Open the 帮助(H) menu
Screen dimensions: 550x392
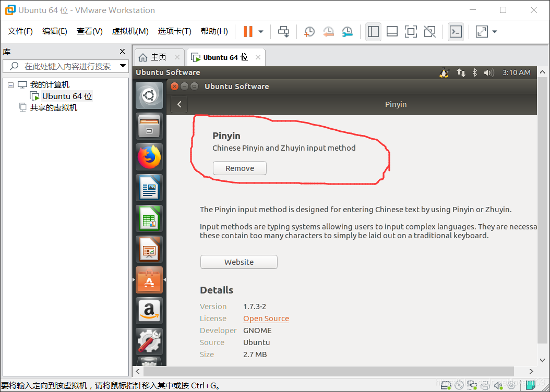[214, 31]
